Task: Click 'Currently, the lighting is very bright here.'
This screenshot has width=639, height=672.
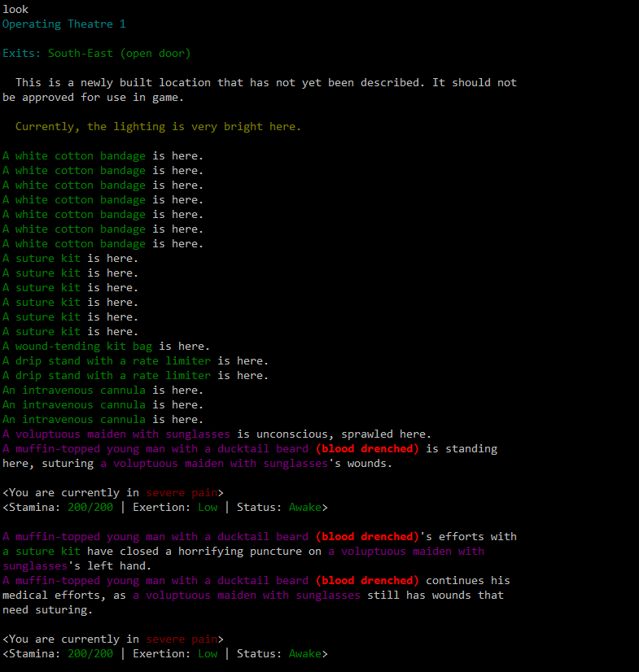Action: point(158,127)
